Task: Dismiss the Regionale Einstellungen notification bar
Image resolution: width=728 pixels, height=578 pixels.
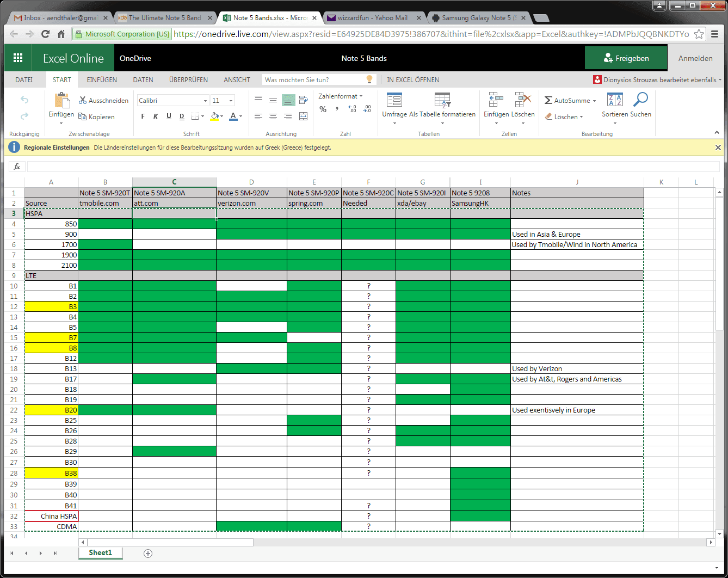Action: [x=718, y=147]
